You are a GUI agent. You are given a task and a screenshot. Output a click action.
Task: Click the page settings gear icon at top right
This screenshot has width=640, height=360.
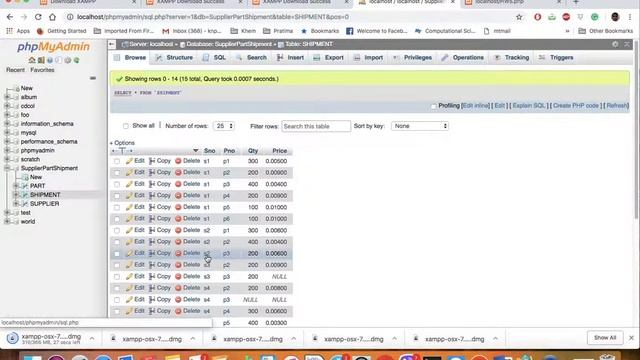(615, 44)
